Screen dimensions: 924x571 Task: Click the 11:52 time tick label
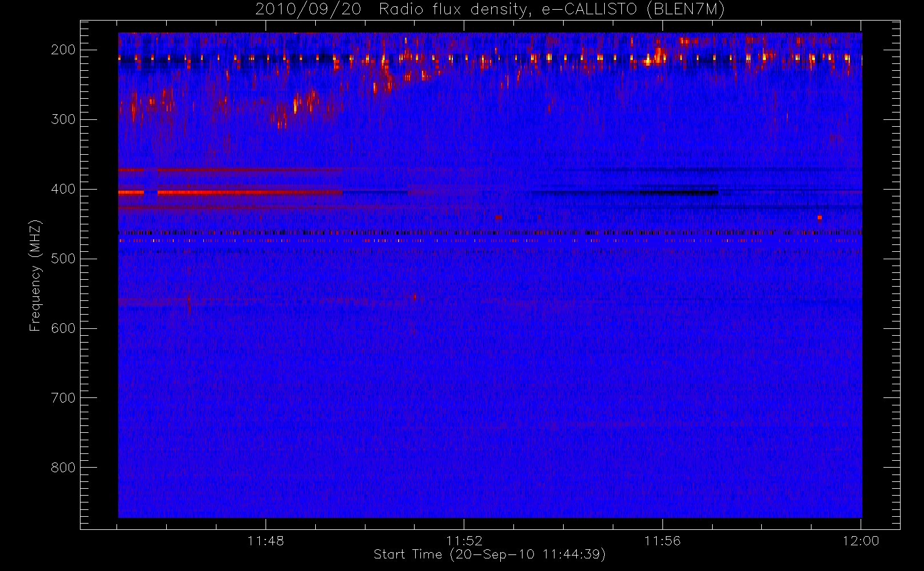tap(464, 541)
